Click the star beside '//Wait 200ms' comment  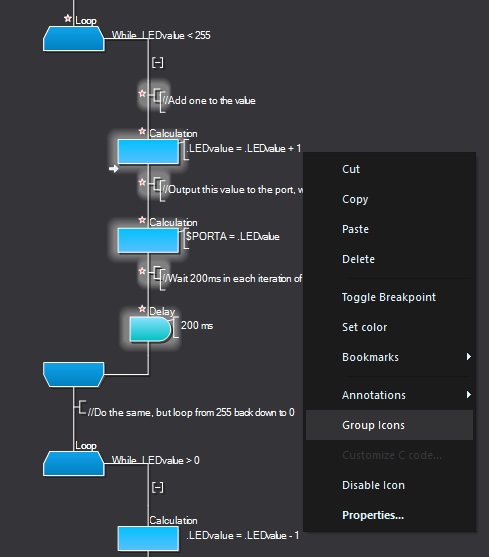click(x=142, y=271)
